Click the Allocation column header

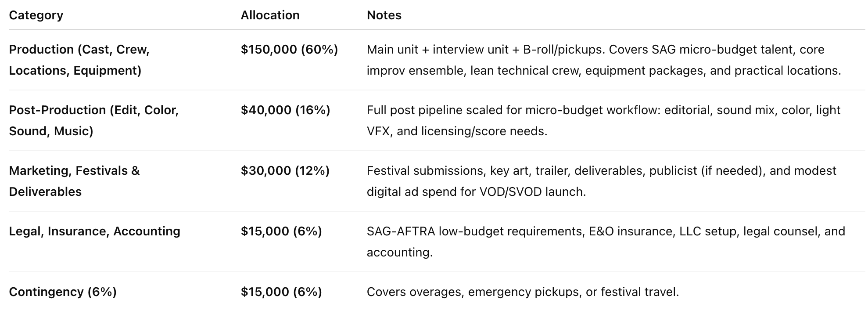pyautogui.click(x=270, y=15)
